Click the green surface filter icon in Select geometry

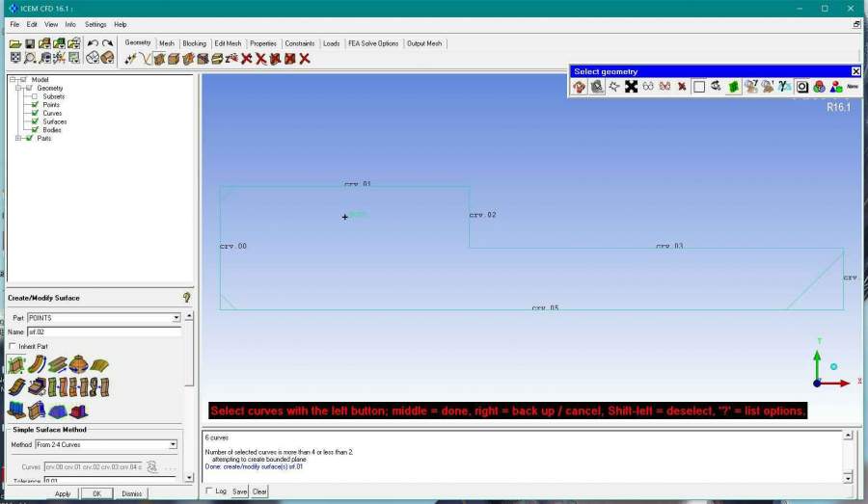click(x=734, y=87)
